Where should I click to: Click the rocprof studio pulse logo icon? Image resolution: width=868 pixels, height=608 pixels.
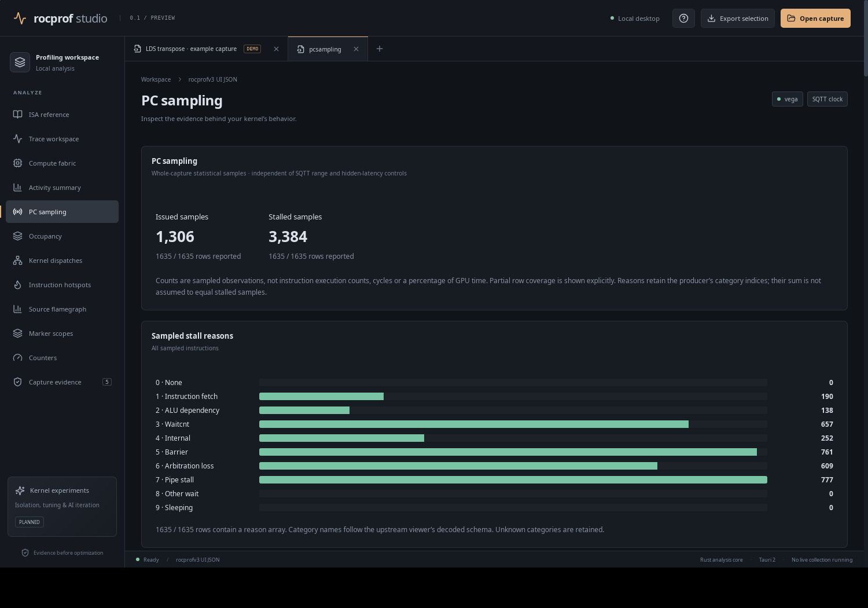coord(20,19)
